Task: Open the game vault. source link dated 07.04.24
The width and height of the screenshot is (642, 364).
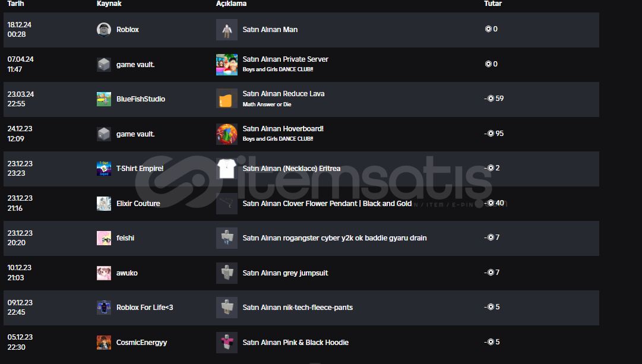Action: (x=135, y=64)
